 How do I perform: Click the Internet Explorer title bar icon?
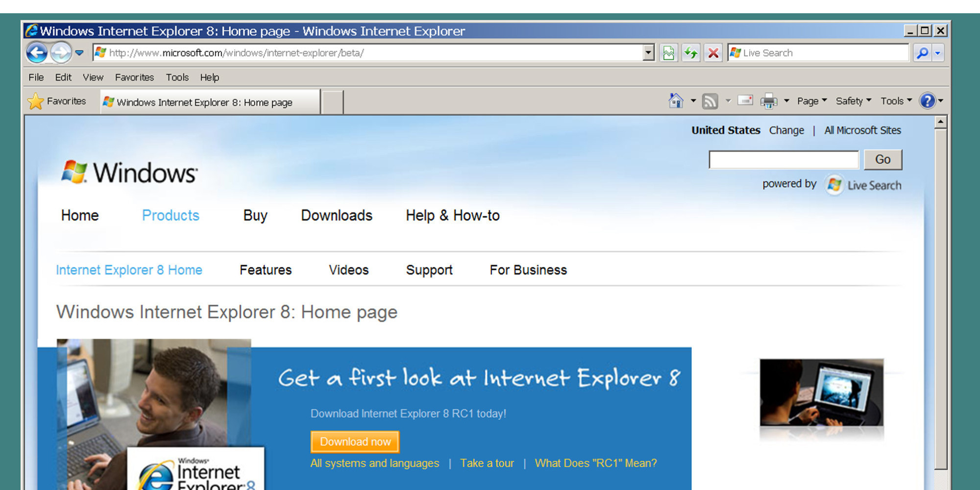[31, 31]
